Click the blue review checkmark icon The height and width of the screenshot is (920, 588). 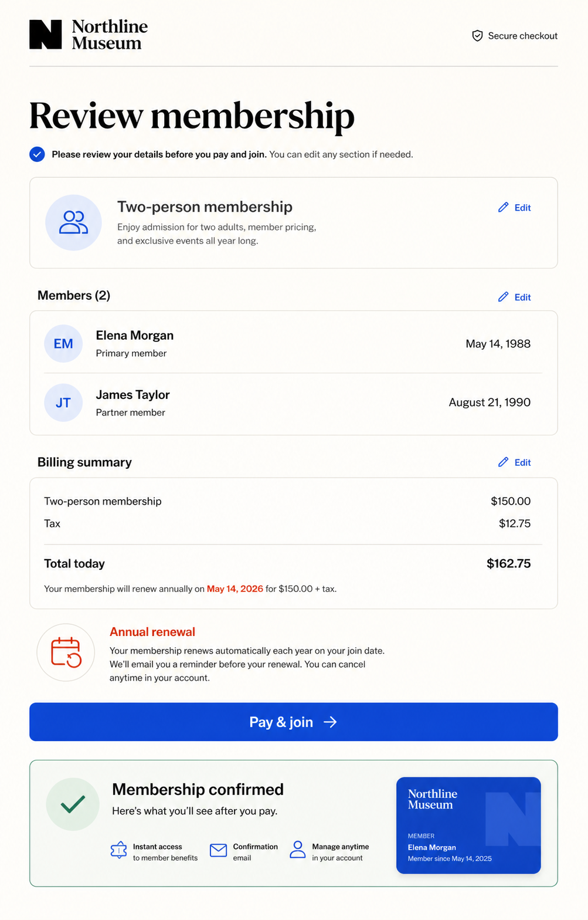(37, 154)
